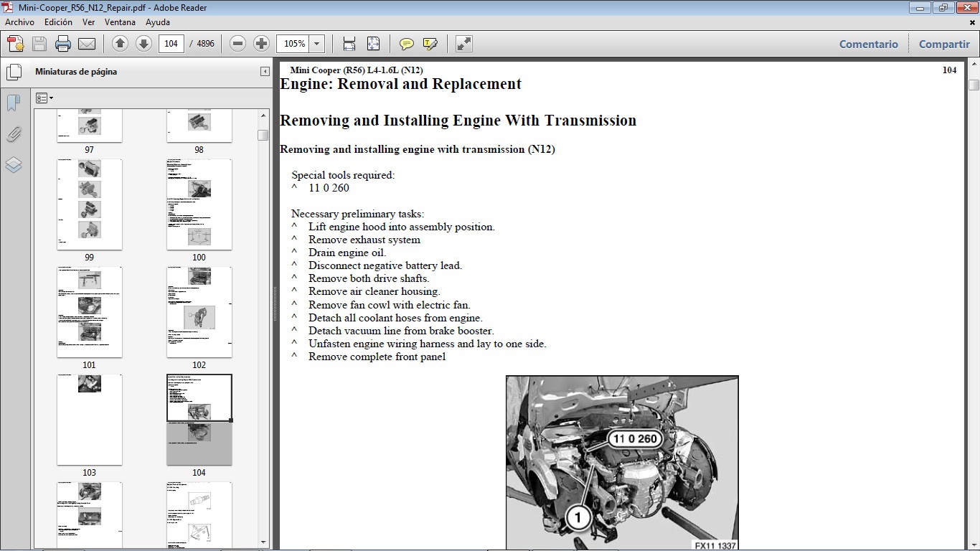Click the Page Thumbnails panel icon
The image size is (980, 551).
point(14,72)
